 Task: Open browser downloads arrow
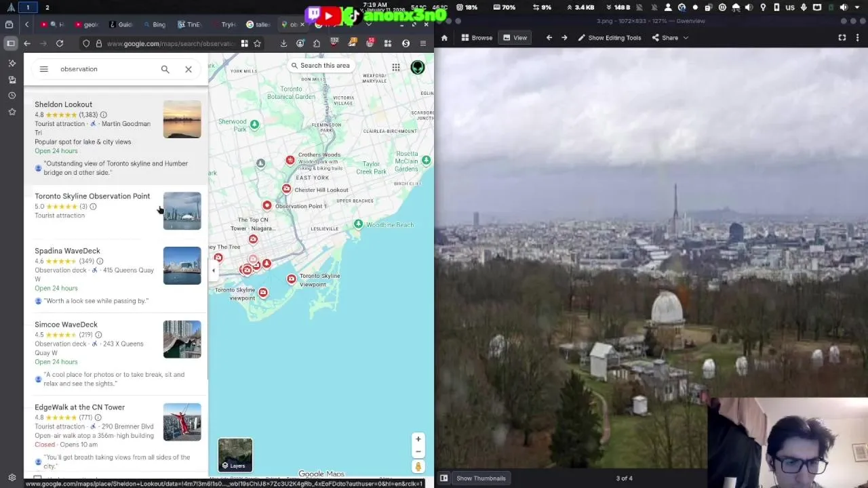pyautogui.click(x=283, y=43)
